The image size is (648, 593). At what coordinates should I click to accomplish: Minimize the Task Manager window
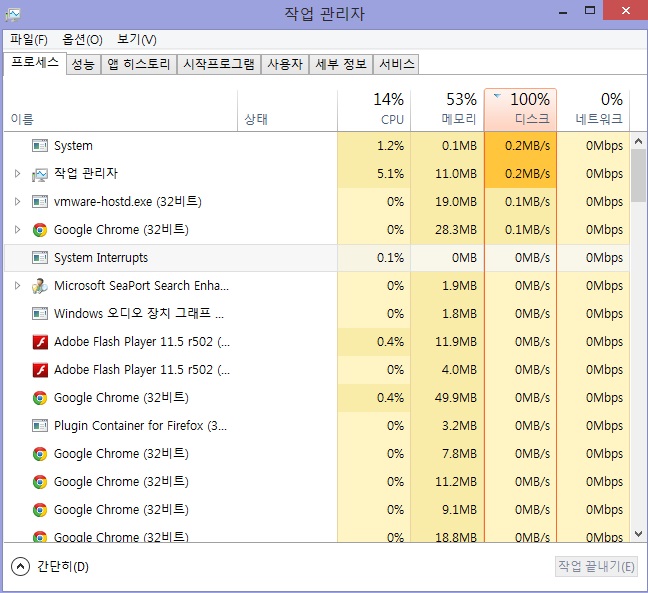click(x=563, y=12)
